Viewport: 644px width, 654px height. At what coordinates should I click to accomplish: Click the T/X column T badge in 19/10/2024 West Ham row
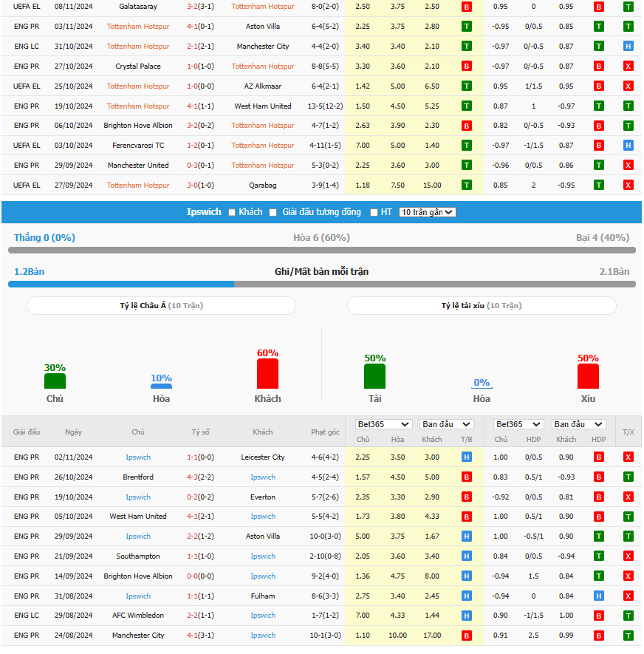tap(628, 106)
